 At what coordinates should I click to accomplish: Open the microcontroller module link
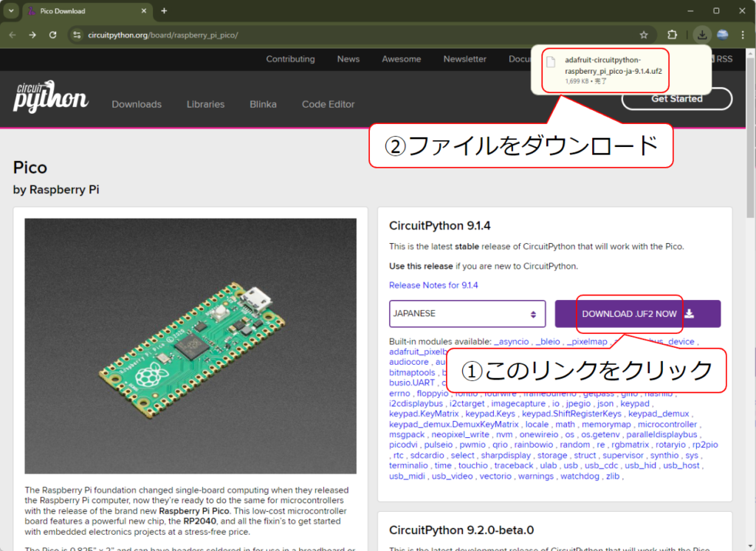[x=667, y=425]
